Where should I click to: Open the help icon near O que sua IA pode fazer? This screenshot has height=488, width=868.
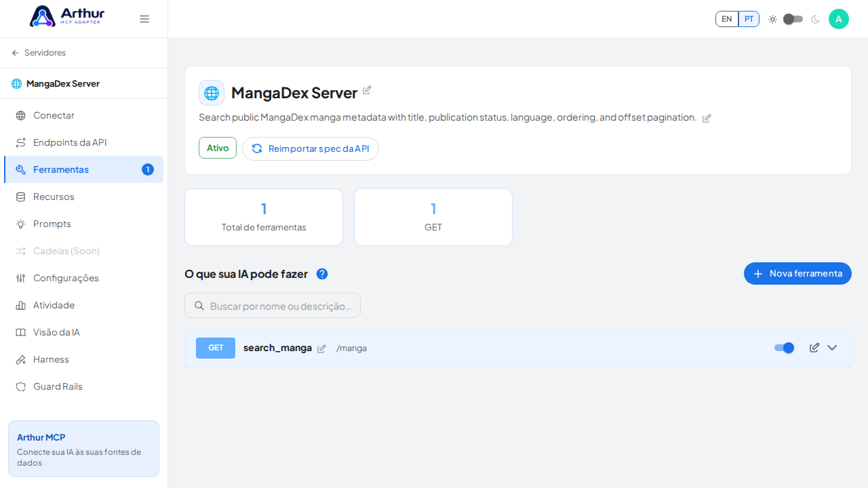[x=322, y=274]
